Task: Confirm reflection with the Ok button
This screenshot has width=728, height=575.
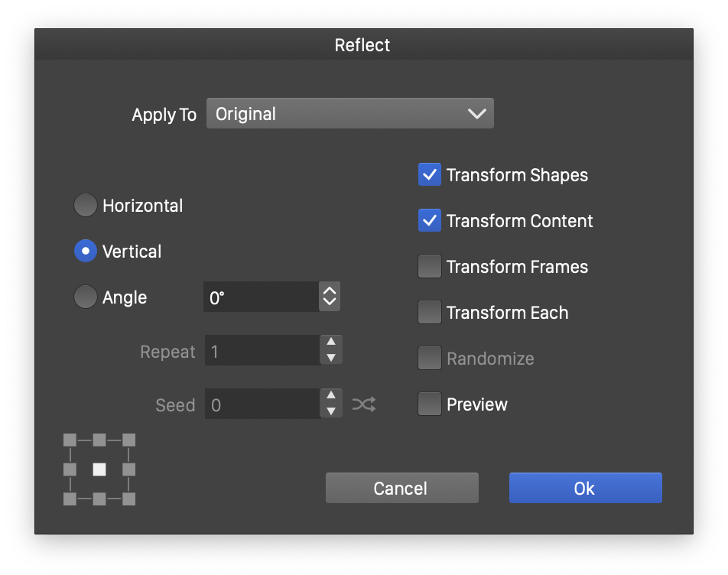Action: 585,489
